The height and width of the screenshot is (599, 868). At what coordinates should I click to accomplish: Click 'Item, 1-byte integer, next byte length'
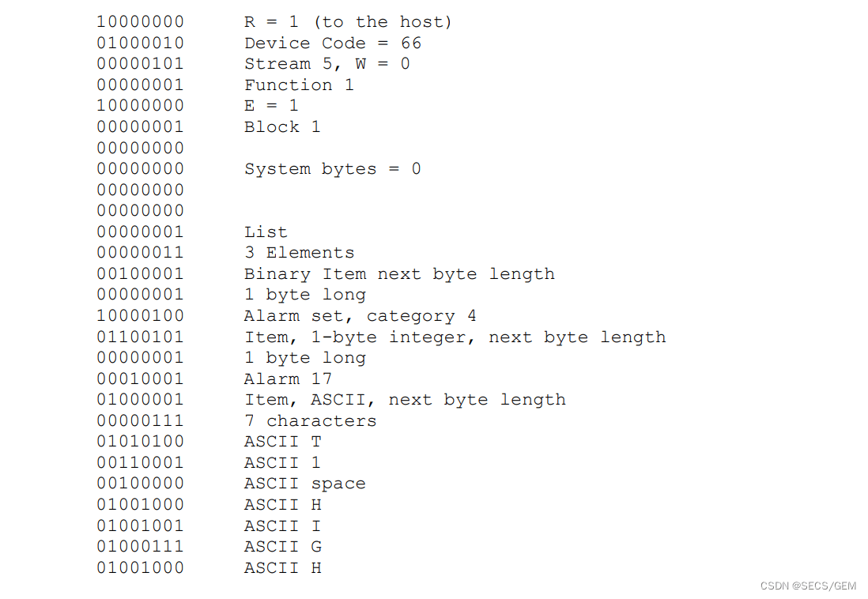point(455,337)
